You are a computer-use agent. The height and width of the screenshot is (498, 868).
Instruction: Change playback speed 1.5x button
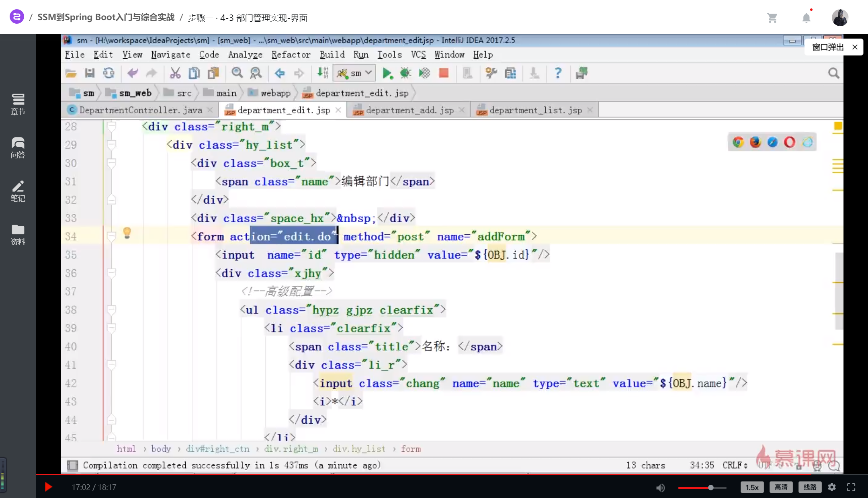click(752, 487)
